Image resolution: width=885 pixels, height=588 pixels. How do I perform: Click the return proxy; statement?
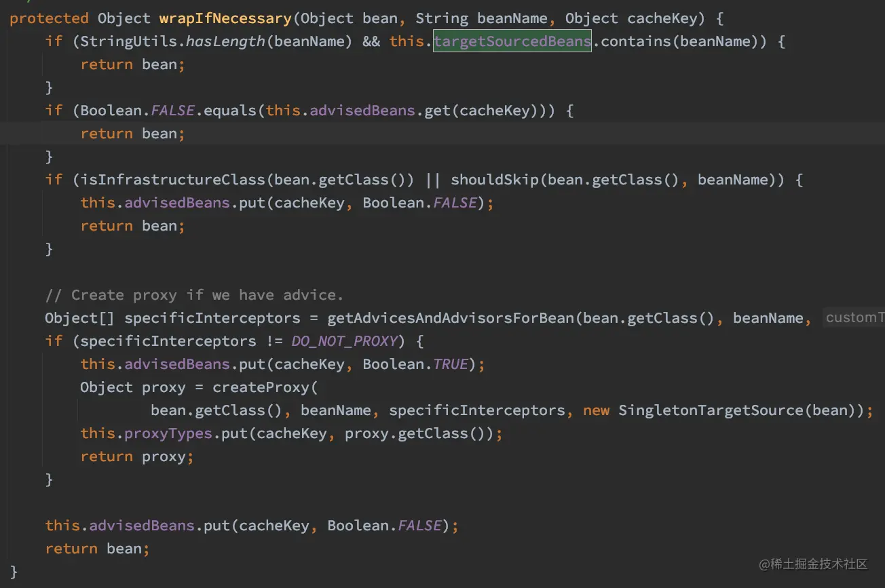(x=137, y=456)
